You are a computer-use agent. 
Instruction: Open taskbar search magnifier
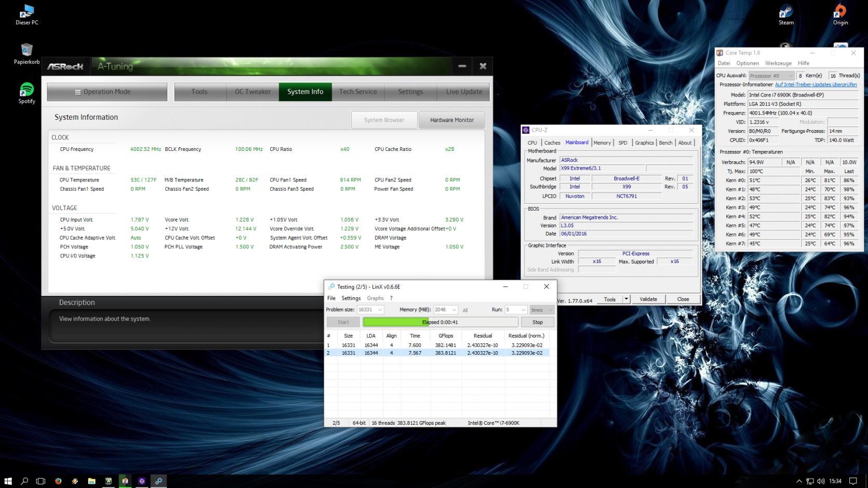click(x=24, y=481)
